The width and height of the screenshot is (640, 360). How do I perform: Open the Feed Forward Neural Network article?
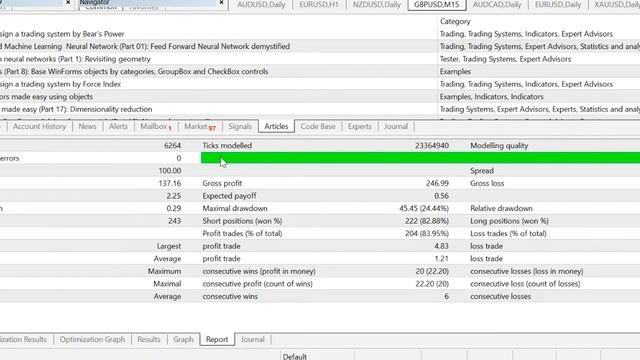click(x=145, y=47)
